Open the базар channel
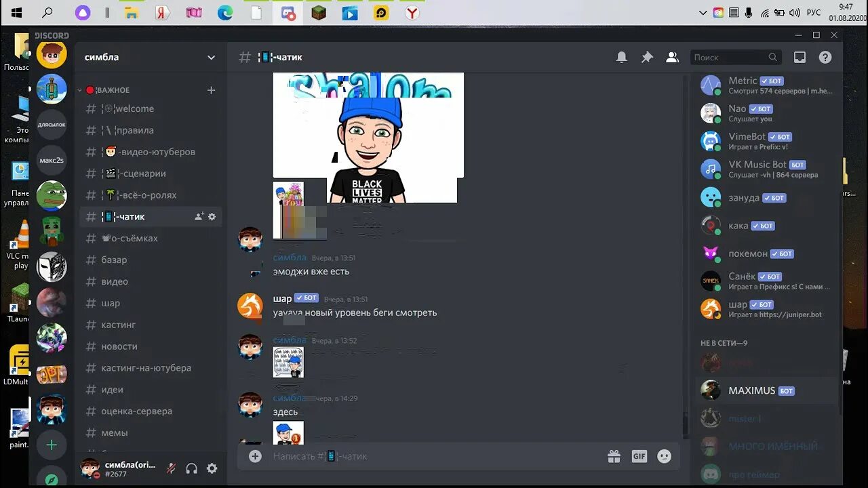The width and height of the screenshot is (868, 488). (151, 260)
